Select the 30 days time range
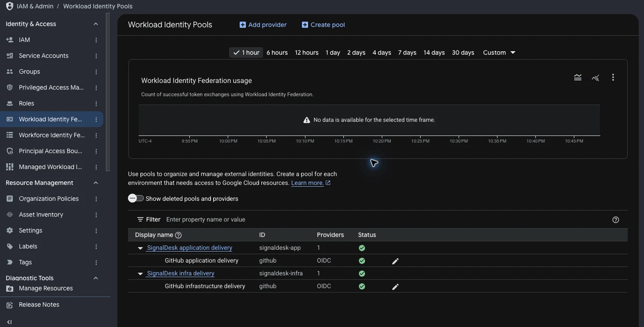This screenshot has height=327, width=644. click(x=463, y=53)
